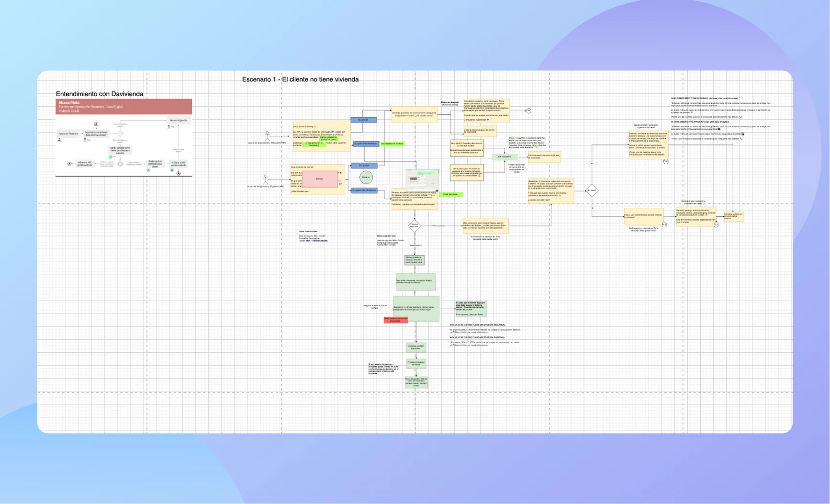Image resolution: width=830 pixels, height=504 pixels.
Task: Select "Puede ir por el flujo normal de MIA" note
Action: point(516,168)
